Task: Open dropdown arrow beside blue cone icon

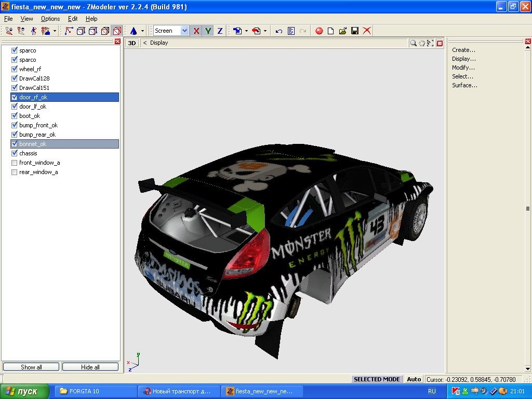Action: (142, 31)
